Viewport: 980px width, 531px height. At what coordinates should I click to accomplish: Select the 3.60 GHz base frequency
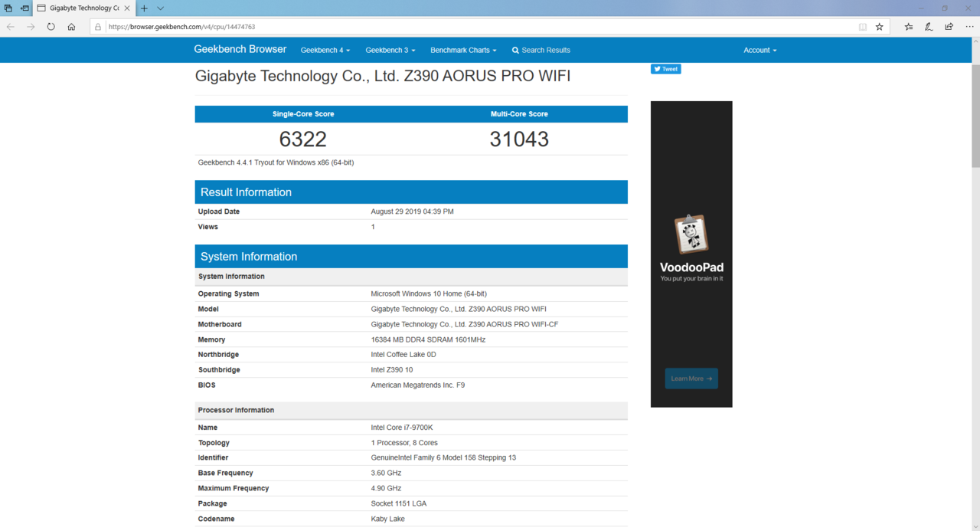387,473
